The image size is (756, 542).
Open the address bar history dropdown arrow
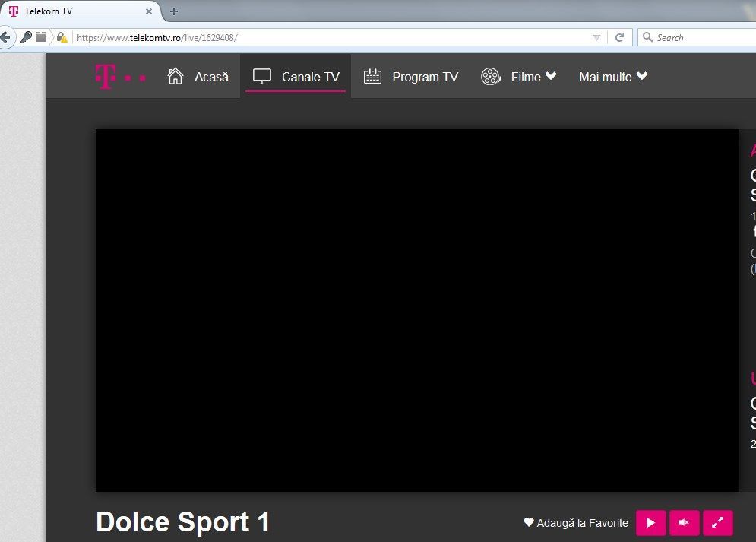(597, 36)
